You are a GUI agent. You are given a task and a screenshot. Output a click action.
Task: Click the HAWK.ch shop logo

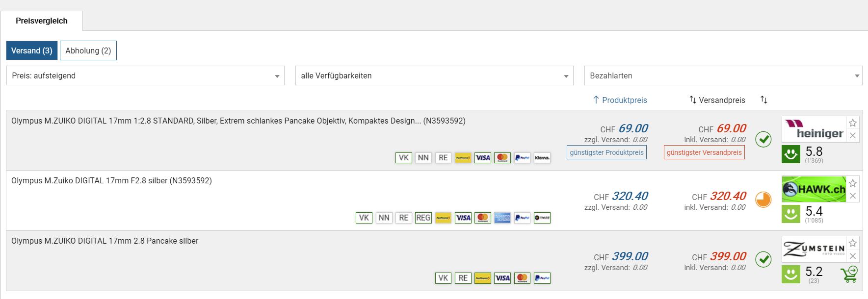click(x=814, y=189)
